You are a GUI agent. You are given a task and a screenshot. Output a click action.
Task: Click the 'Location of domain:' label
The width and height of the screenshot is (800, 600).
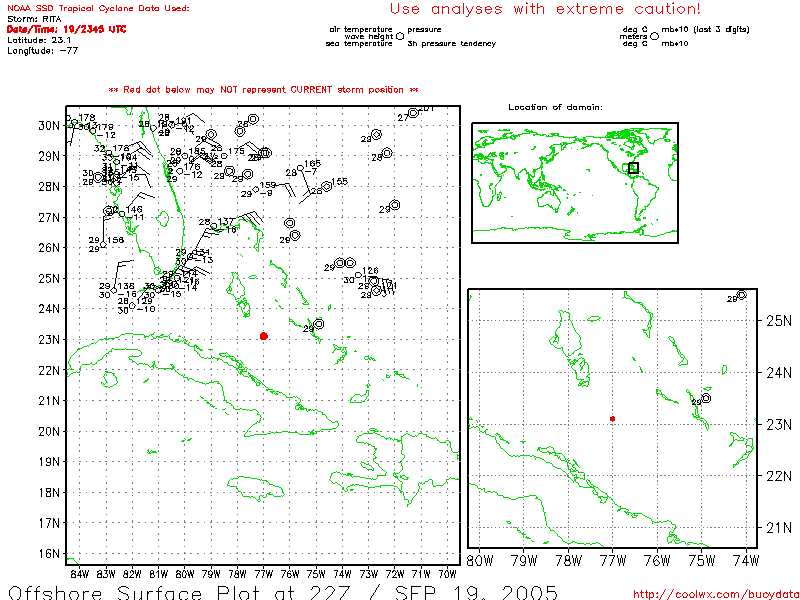pyautogui.click(x=555, y=107)
